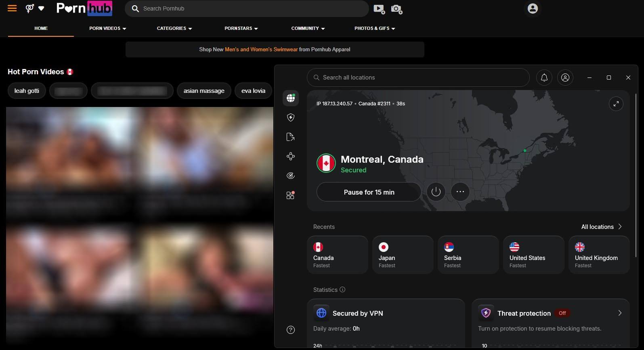Connect to recent Canada location
644x350 pixels.
[x=338, y=255]
